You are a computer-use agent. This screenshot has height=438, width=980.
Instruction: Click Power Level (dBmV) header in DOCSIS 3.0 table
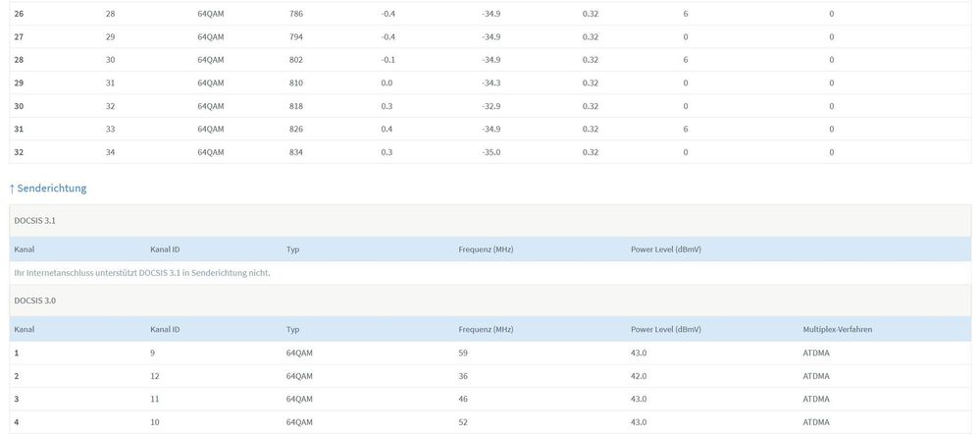point(666,329)
